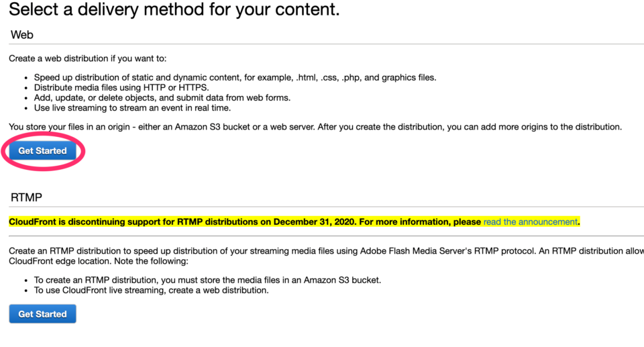Click "December 31, 2020" in the highlighted notice

pyautogui.click(x=314, y=221)
